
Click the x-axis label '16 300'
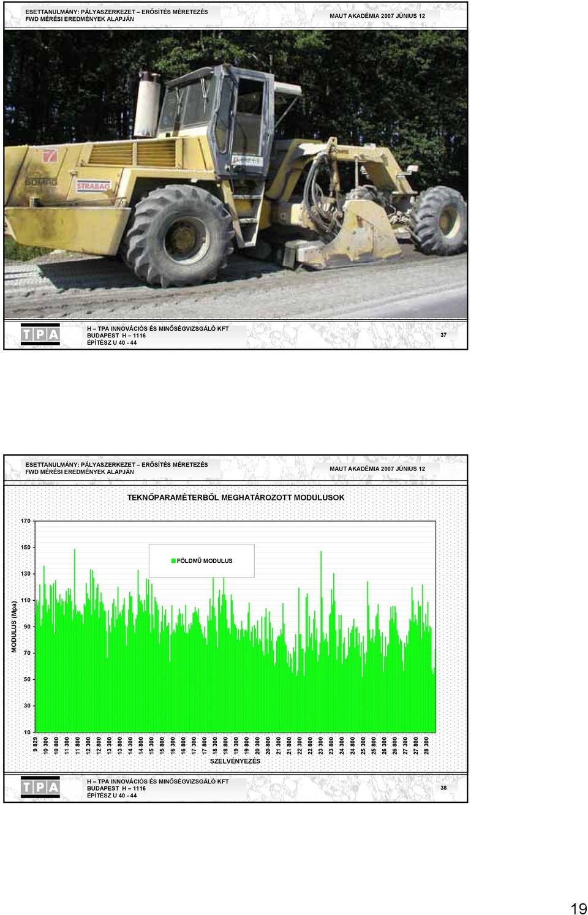click(x=173, y=745)
